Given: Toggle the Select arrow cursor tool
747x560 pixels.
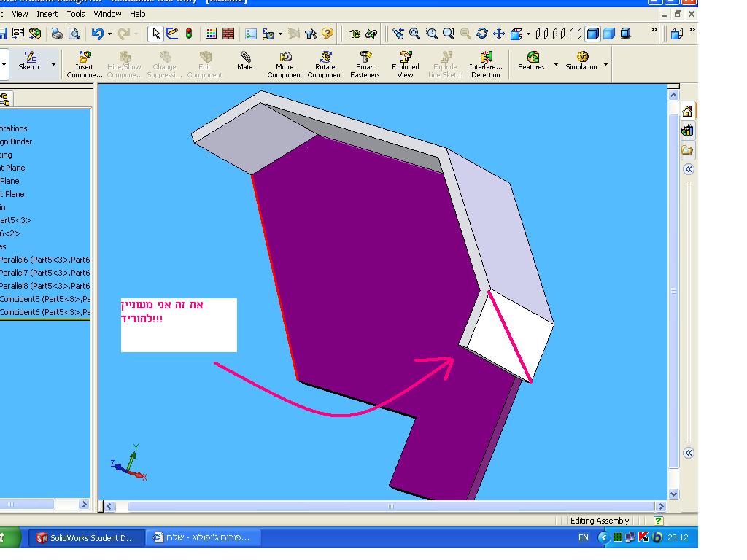Looking at the screenshot, I should (x=155, y=34).
